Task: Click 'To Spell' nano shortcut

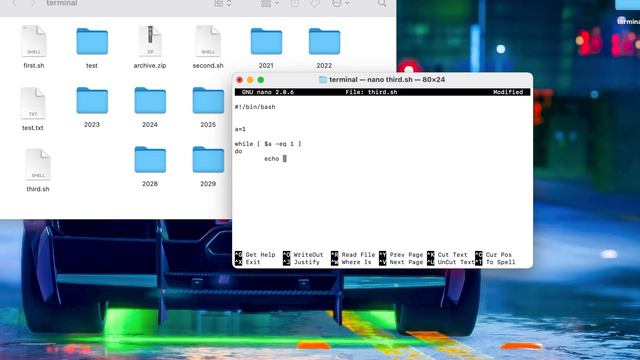Action: [x=500, y=262]
